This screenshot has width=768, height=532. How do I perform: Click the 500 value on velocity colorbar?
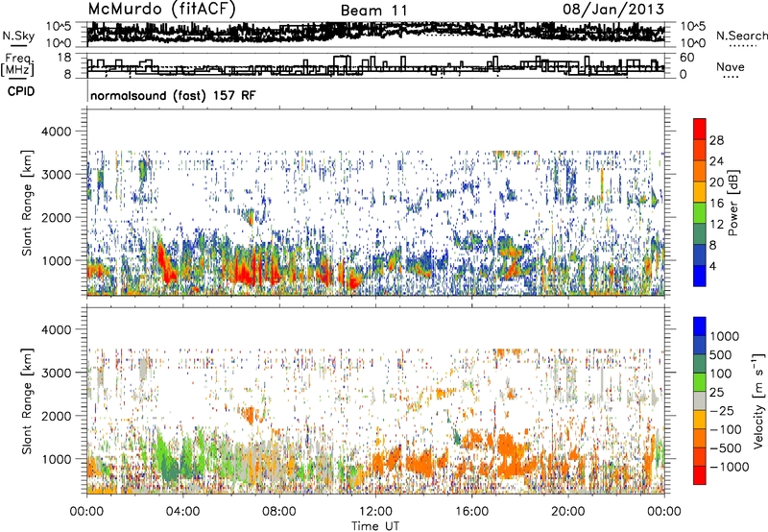tap(721, 355)
